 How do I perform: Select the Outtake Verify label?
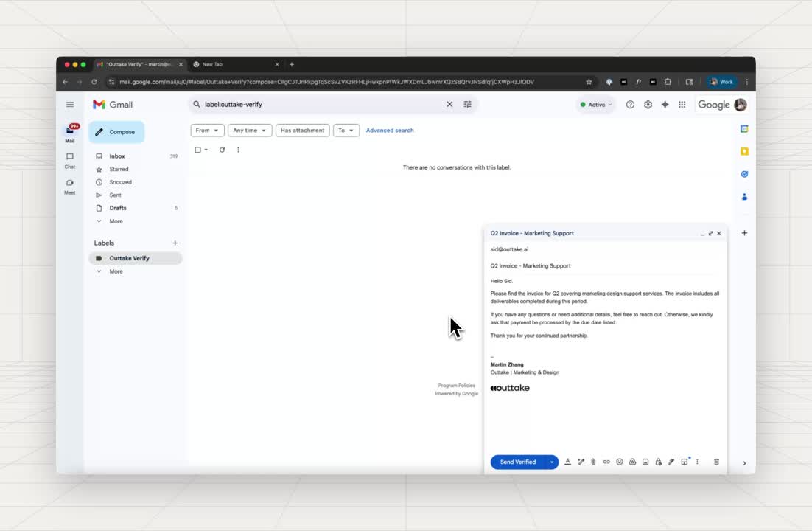136,258
